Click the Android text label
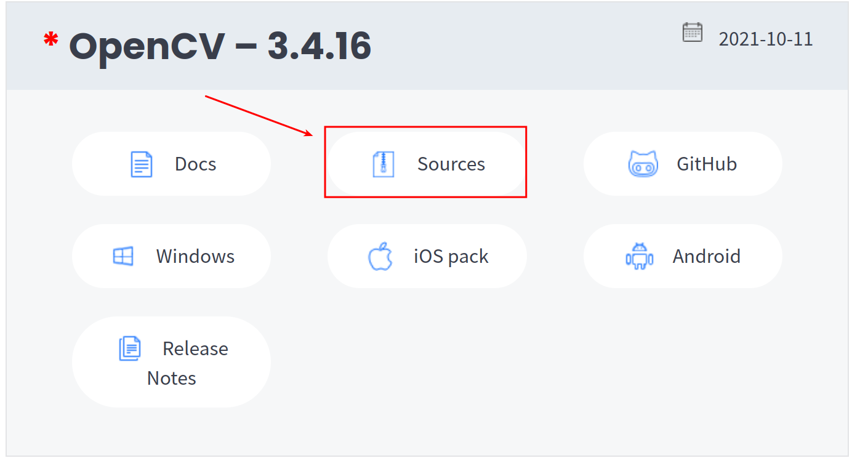The image size is (868, 466). (706, 256)
